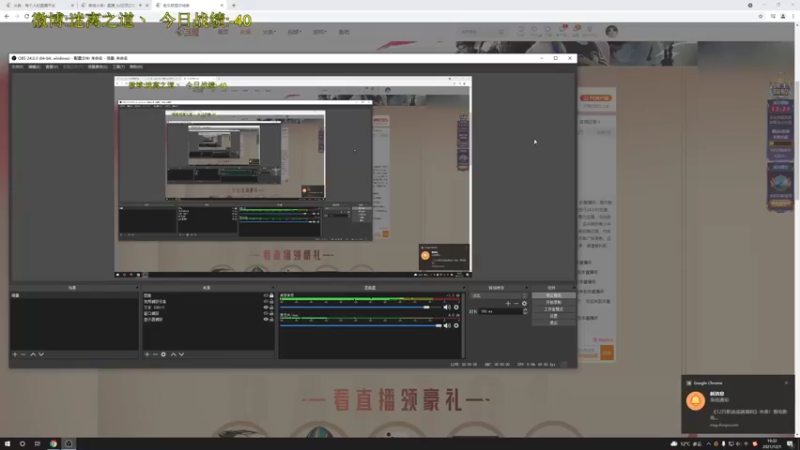Open new Chrome tab with plus button

tap(234, 5)
